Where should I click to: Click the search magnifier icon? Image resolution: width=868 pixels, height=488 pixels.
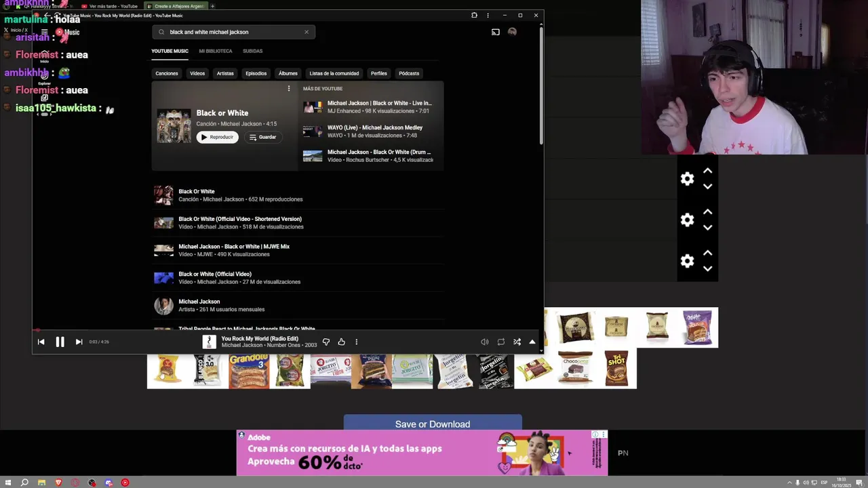click(x=161, y=32)
